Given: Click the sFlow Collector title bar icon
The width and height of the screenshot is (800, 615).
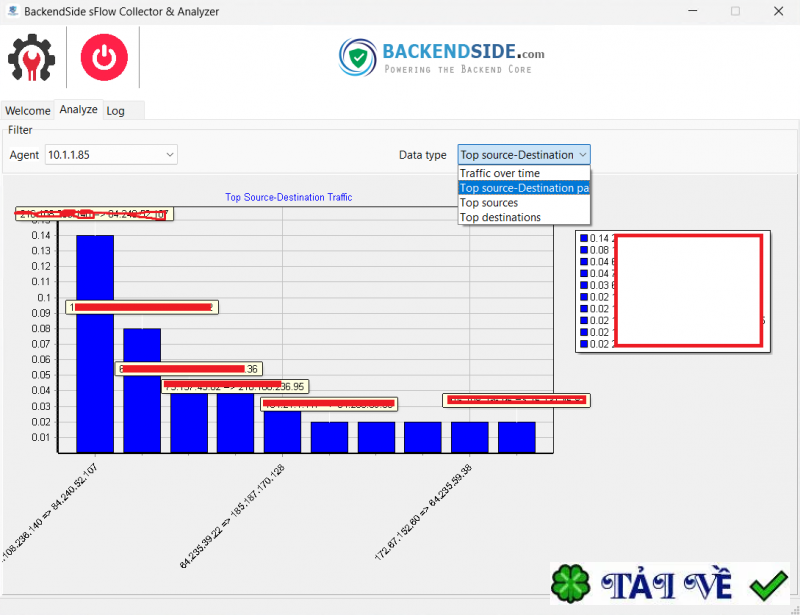Looking at the screenshot, I should click(11, 11).
